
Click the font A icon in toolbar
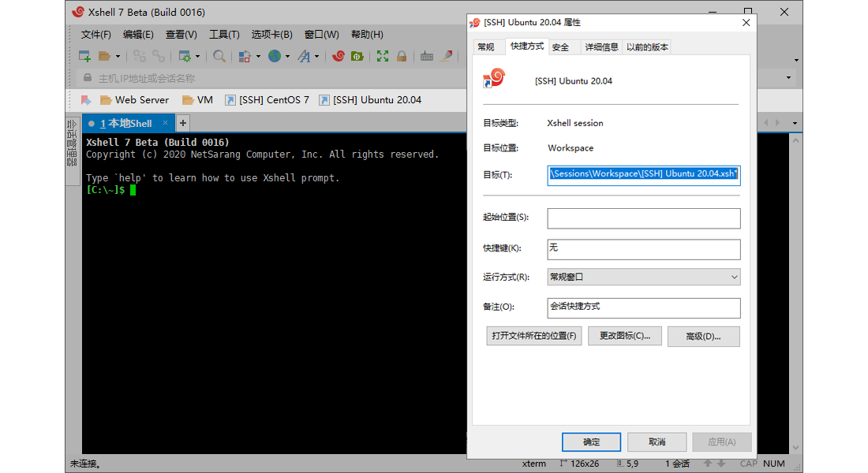pyautogui.click(x=304, y=56)
